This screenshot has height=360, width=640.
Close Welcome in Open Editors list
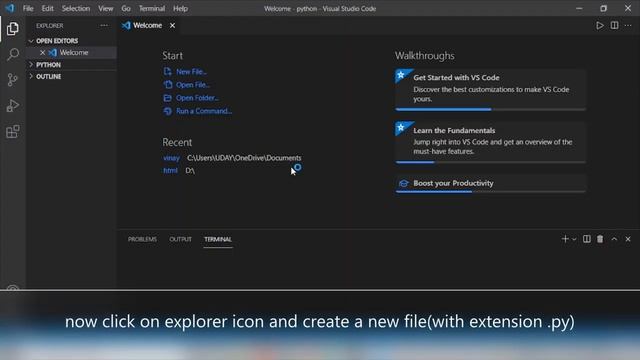(x=42, y=53)
